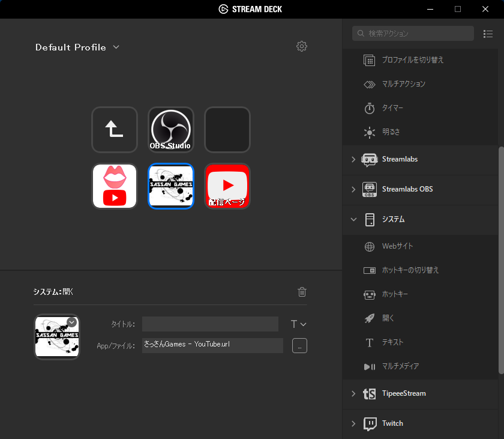Open the Stream Deck settings gear
The width and height of the screenshot is (504, 439).
tap(302, 46)
